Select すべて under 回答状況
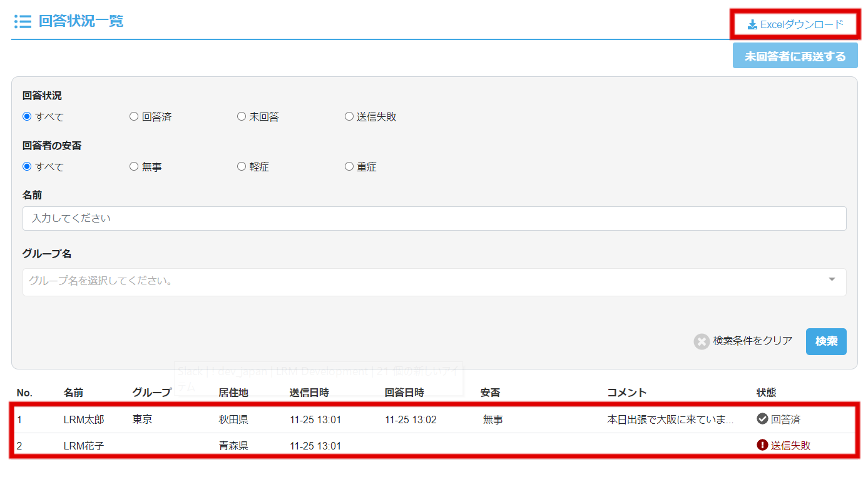This screenshot has height=477, width=868. (x=27, y=116)
